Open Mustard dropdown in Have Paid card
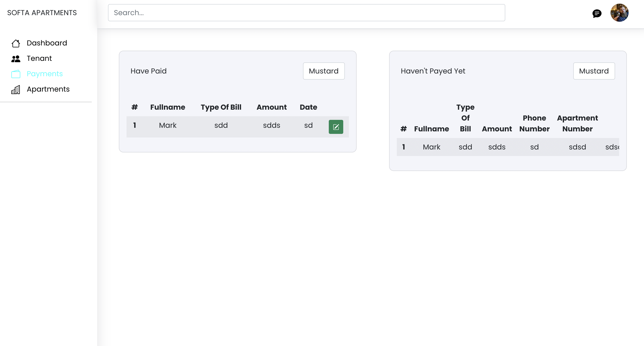Screen dimensions: 644x346 point(324,71)
